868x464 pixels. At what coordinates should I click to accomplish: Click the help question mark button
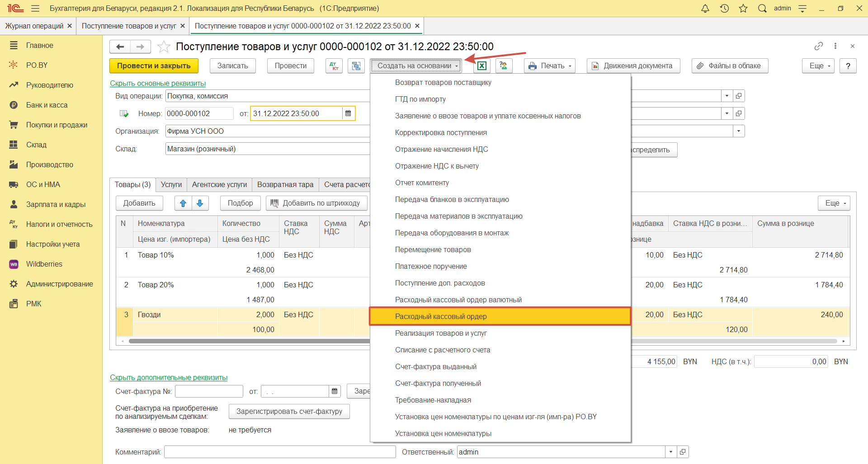tap(848, 66)
